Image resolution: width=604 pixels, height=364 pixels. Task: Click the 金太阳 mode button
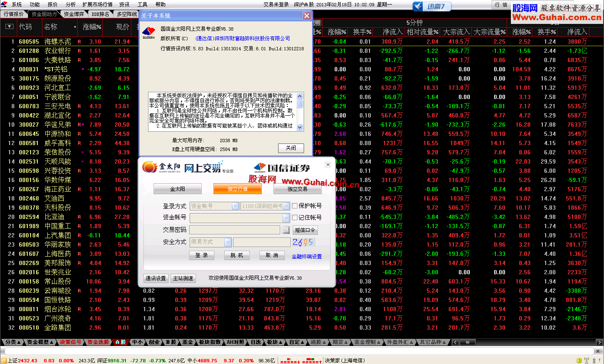tap(177, 189)
